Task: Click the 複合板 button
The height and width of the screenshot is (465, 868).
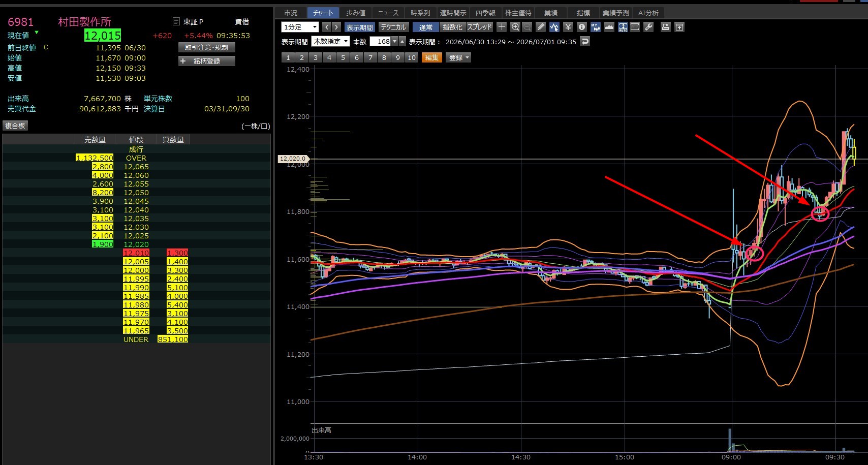Action: pyautogui.click(x=15, y=126)
